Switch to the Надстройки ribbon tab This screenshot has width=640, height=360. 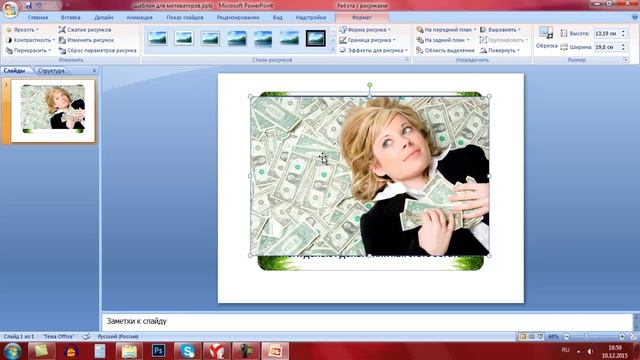coord(311,18)
